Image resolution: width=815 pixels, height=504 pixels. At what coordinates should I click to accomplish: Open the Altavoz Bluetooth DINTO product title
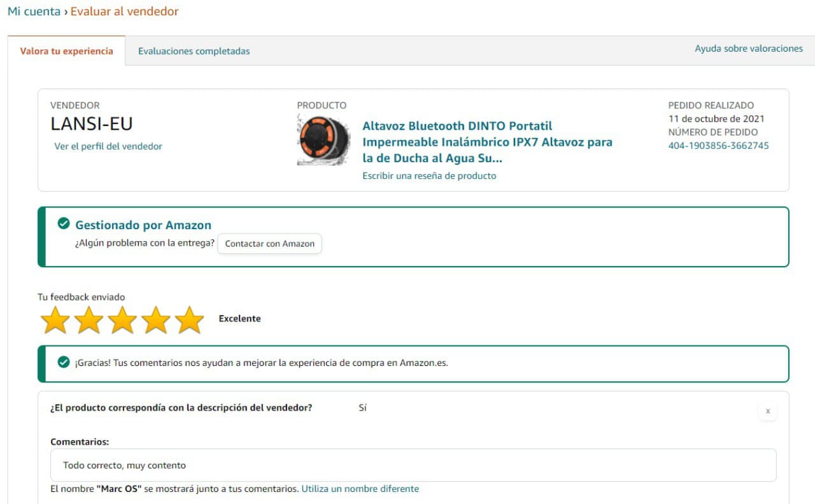(488, 142)
